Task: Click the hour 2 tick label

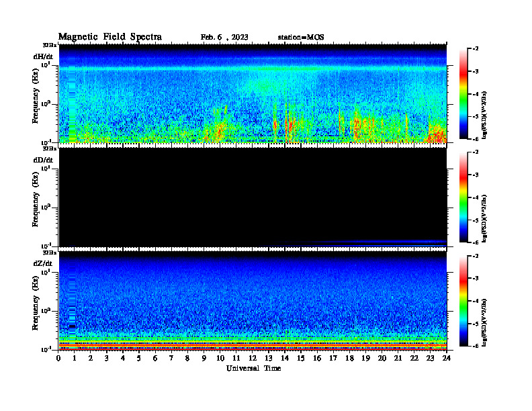Action: click(x=91, y=359)
